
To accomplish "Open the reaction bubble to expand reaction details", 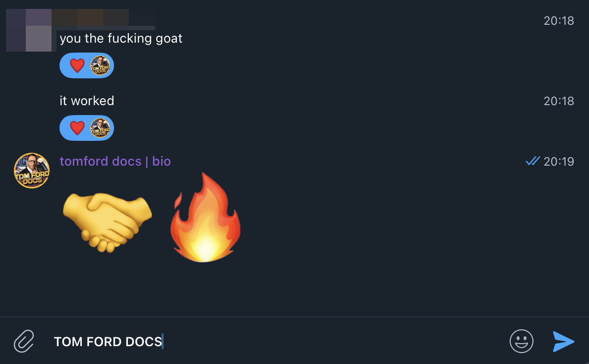I will [87, 65].
